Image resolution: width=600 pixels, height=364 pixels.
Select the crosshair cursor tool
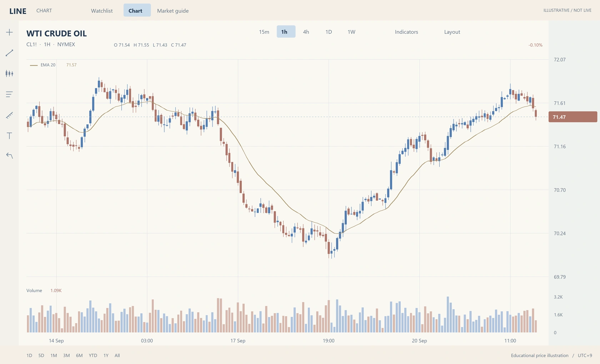point(9,32)
